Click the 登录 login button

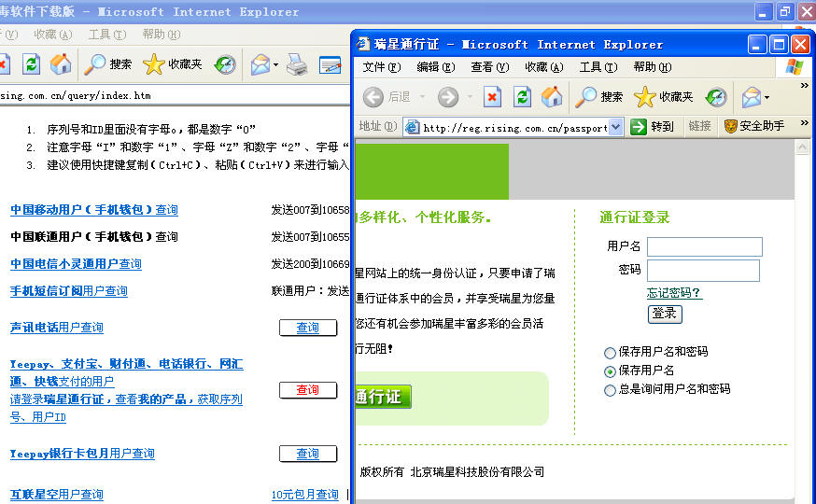pos(665,314)
